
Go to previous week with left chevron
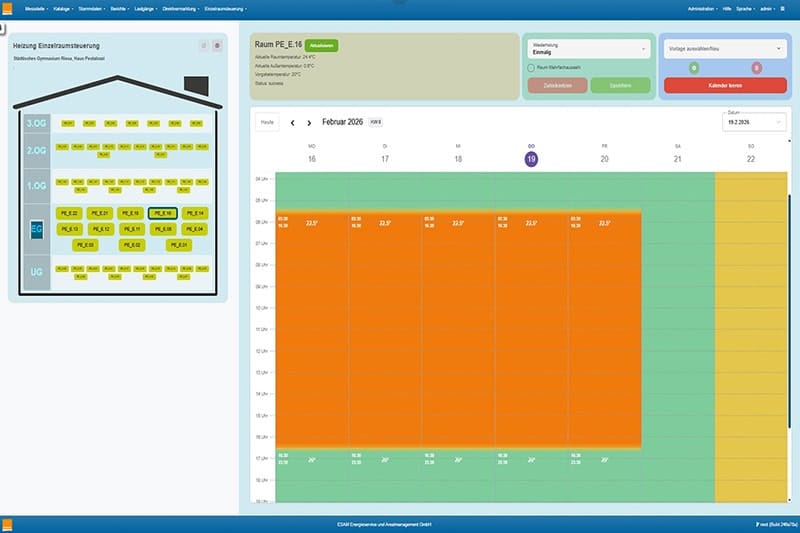[x=292, y=122]
